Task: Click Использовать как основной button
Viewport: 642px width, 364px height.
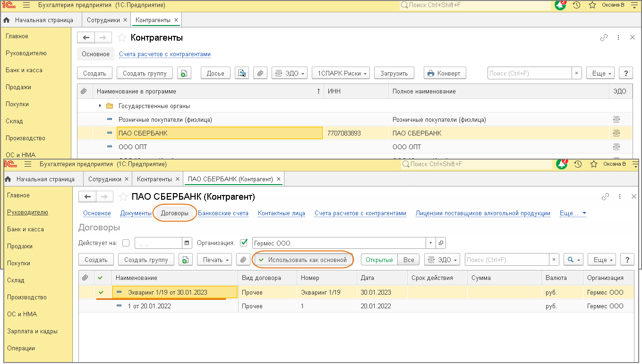Action: (x=303, y=260)
